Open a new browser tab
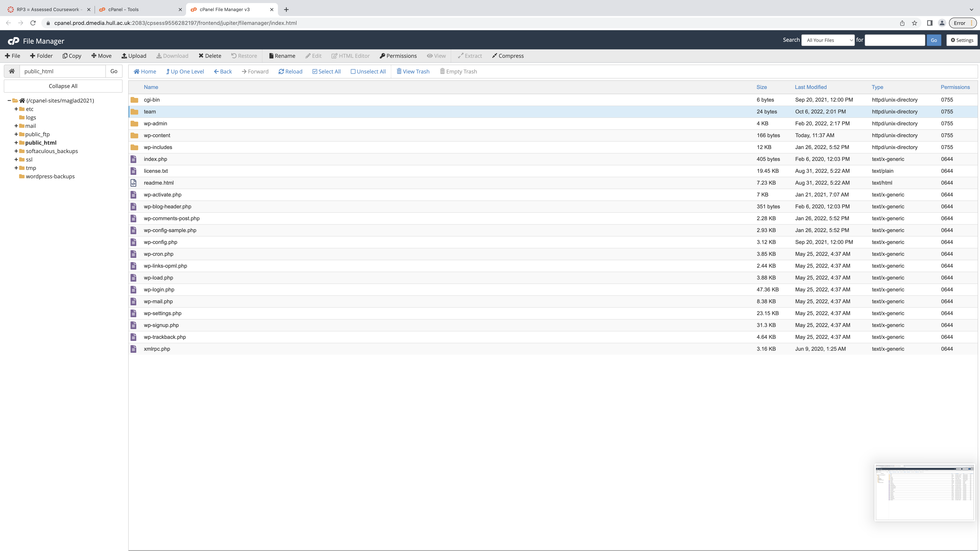The height and width of the screenshot is (551, 980). pos(286,10)
